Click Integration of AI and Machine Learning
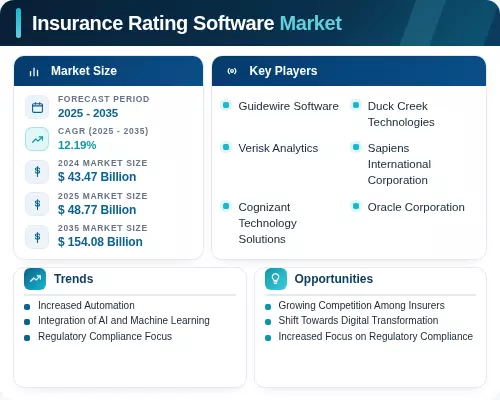This screenshot has height=400, width=500. (124, 320)
